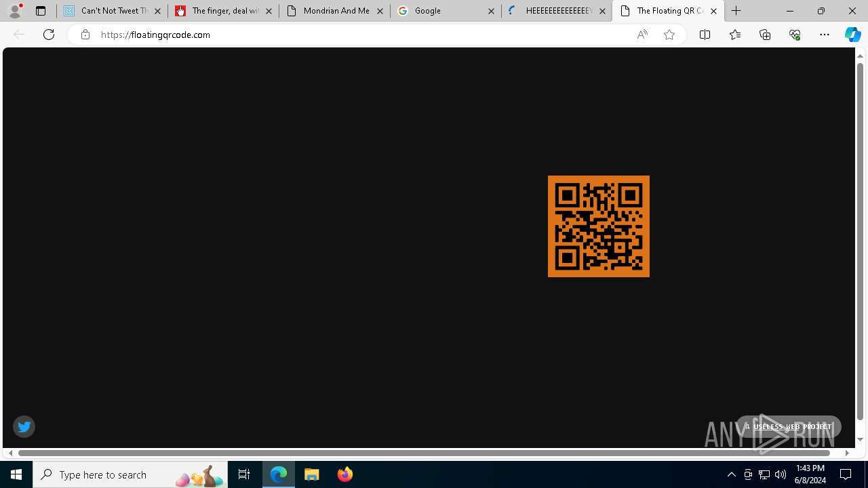Open Settings and more menu

point(825,35)
